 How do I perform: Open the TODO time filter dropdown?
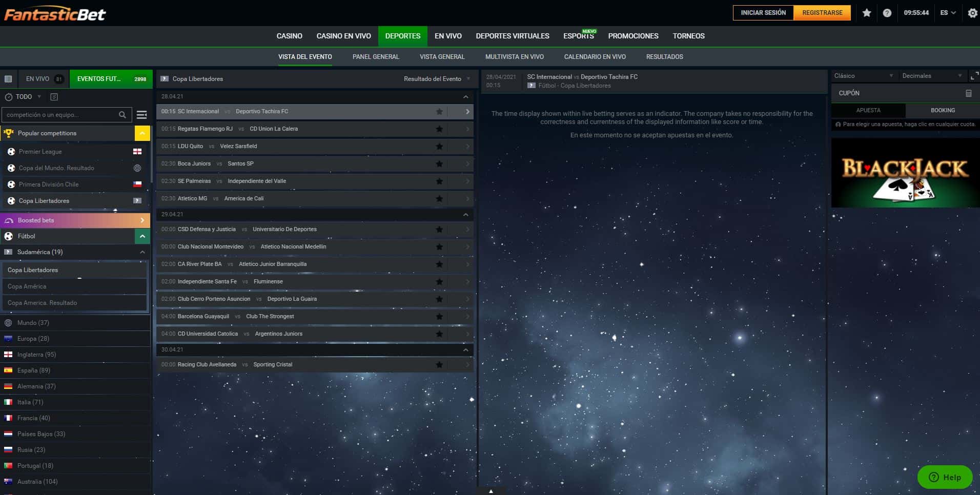pyautogui.click(x=24, y=97)
